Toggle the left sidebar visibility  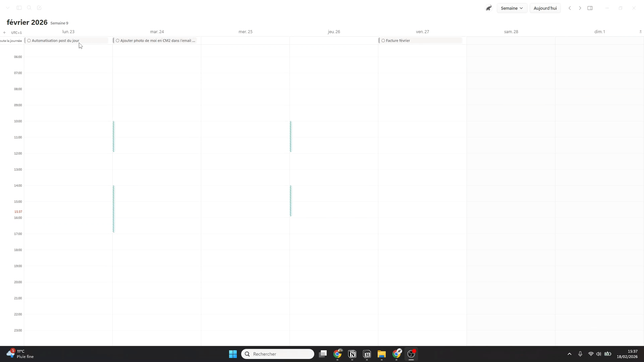click(x=19, y=8)
